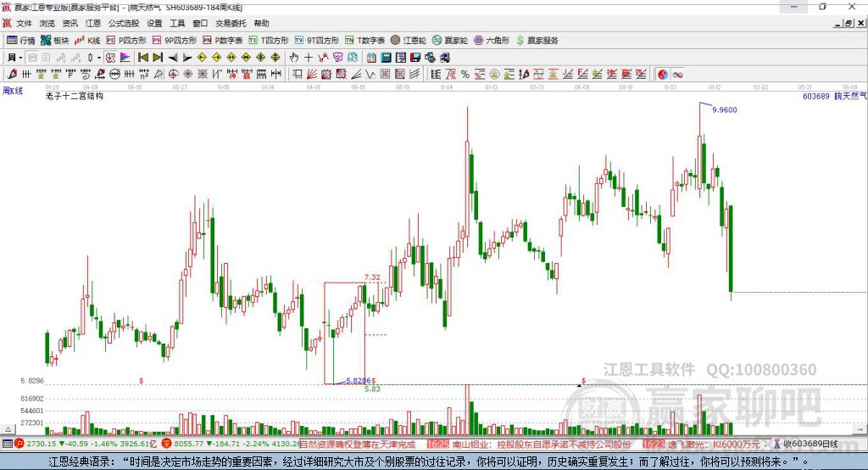Select the golden 金 circle icon tool
The width and height of the screenshot is (868, 470).
494,75
